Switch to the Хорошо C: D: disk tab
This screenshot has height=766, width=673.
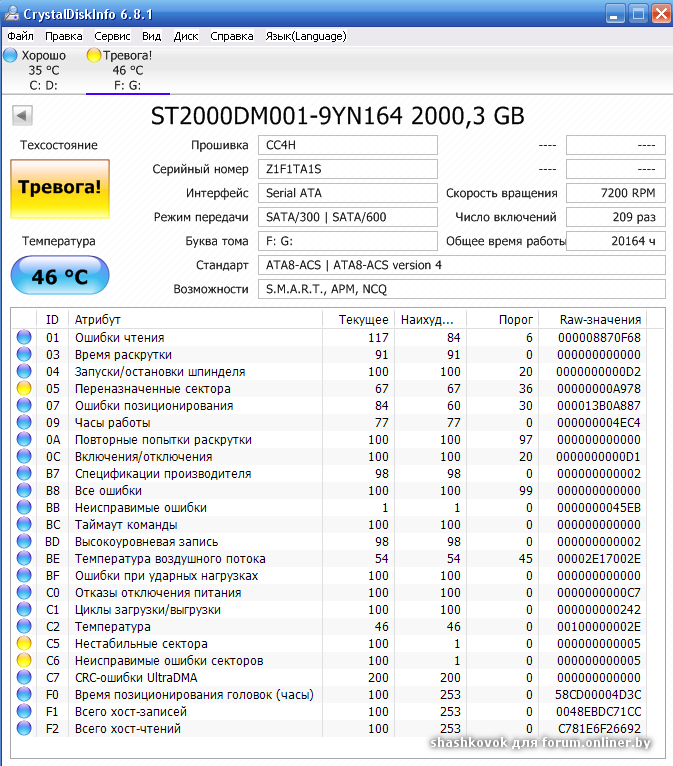tap(38, 70)
